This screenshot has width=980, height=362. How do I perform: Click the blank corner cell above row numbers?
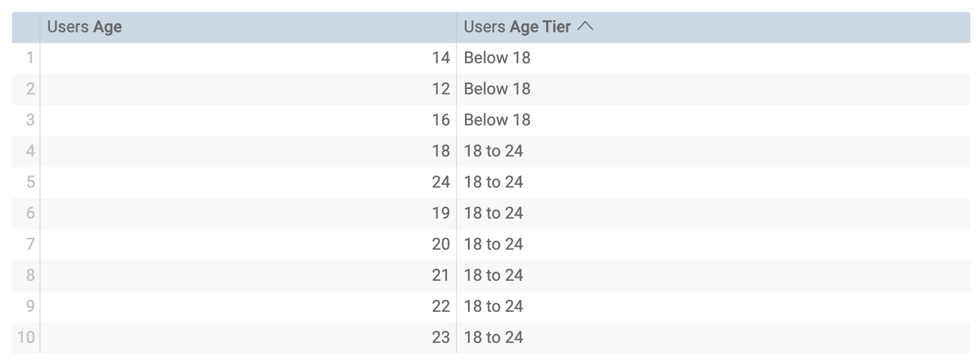25,26
